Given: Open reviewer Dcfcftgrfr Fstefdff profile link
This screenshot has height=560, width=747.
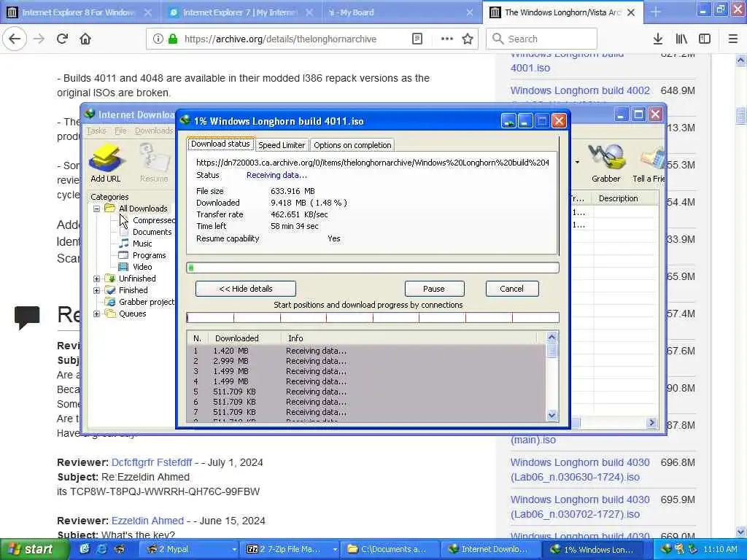Looking at the screenshot, I should click(152, 462).
